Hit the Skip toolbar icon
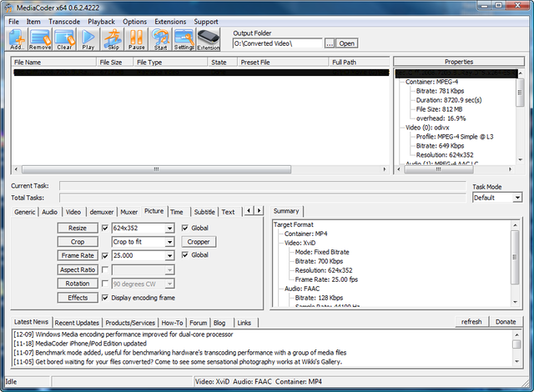 click(113, 39)
